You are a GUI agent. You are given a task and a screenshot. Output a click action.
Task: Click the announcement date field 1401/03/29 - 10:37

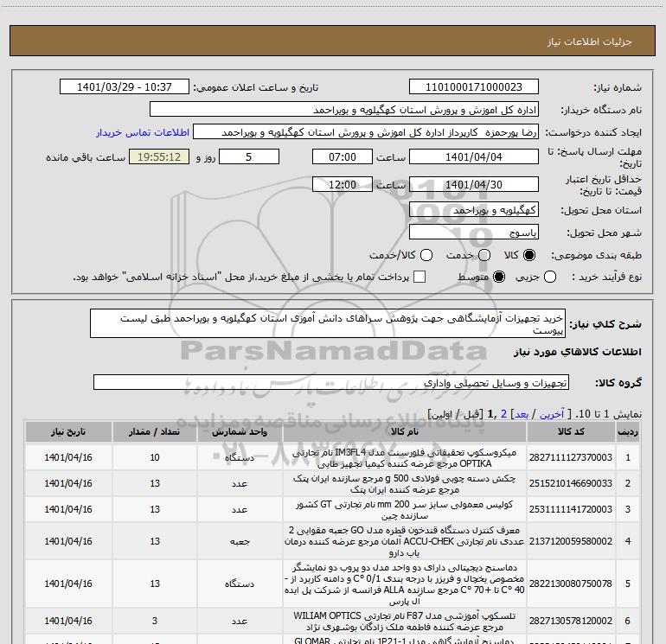[x=125, y=87]
